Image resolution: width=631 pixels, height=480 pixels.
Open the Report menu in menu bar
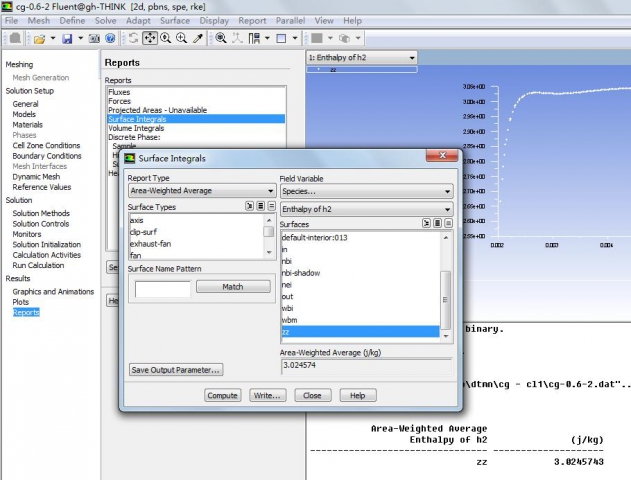252,20
